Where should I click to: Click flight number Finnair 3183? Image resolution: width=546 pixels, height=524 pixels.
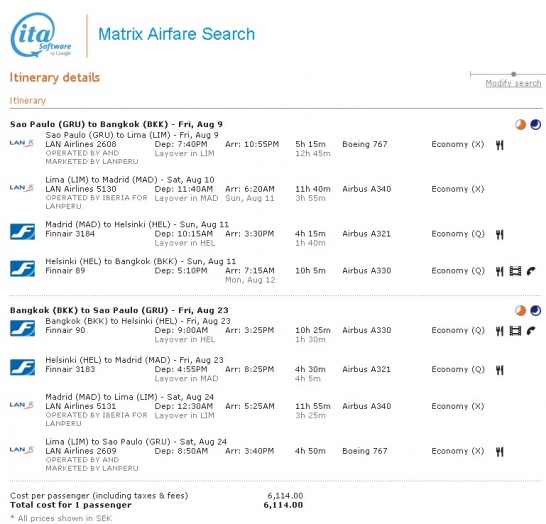click(x=70, y=369)
